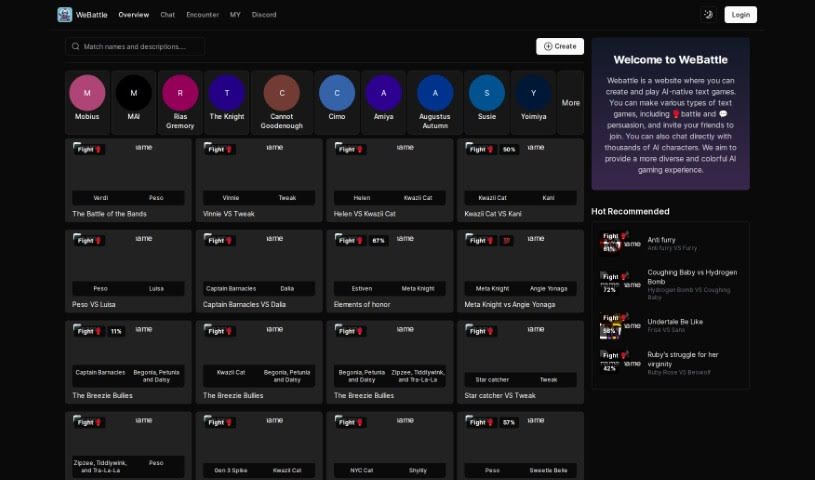Toggle the dark mode theme icon
The height and width of the screenshot is (480, 815).
[708, 15]
